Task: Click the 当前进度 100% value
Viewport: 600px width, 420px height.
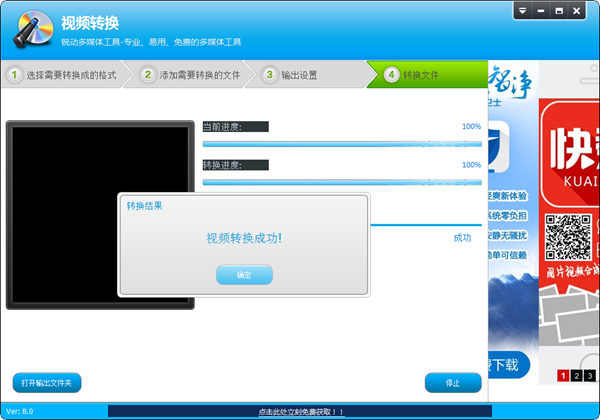Action: point(471,126)
